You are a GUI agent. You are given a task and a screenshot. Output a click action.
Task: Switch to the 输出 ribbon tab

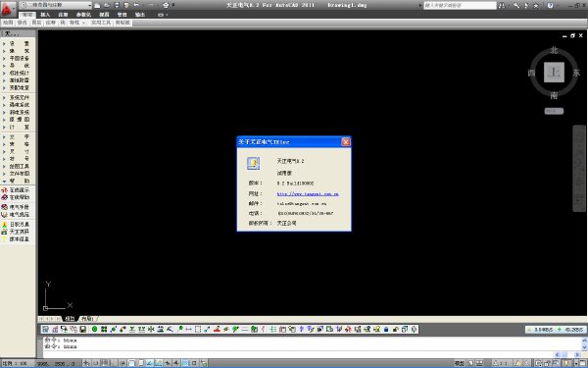(x=140, y=15)
